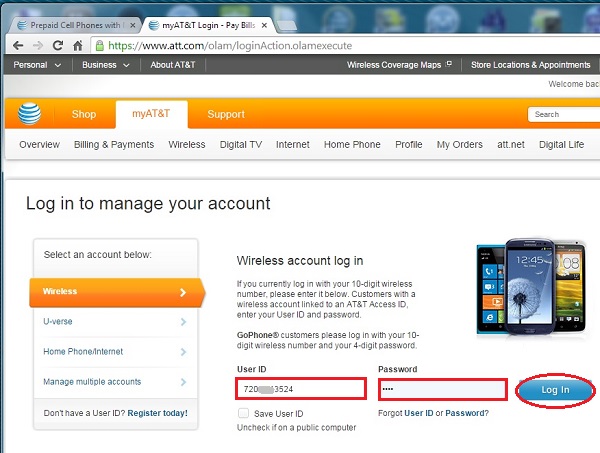Switch to the myAT&T Login tab
The image size is (600, 453).
[209, 25]
